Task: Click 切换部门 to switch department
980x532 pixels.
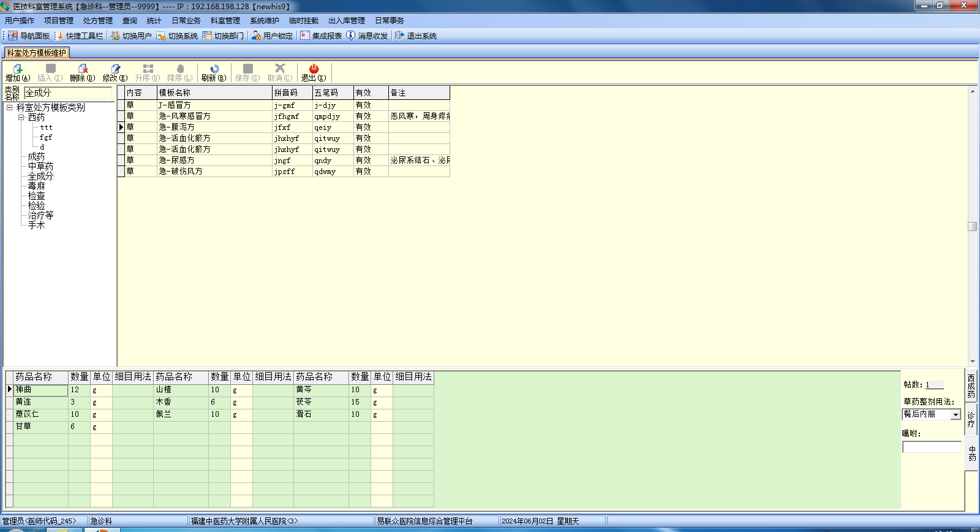Action: tap(223, 36)
